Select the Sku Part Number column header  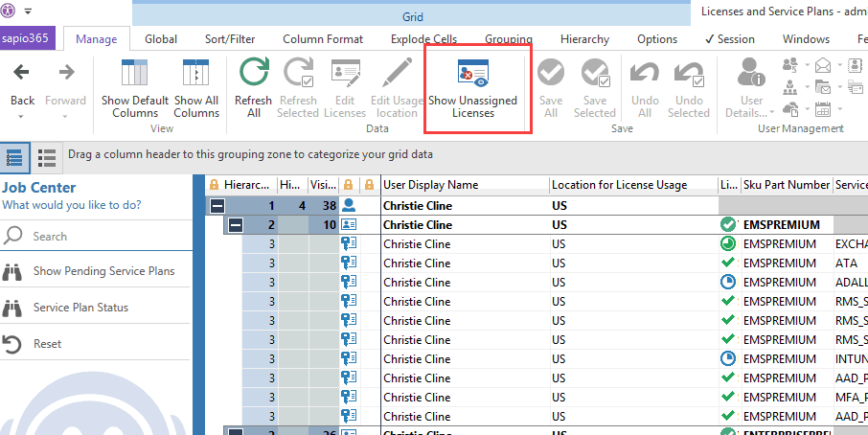coord(785,184)
